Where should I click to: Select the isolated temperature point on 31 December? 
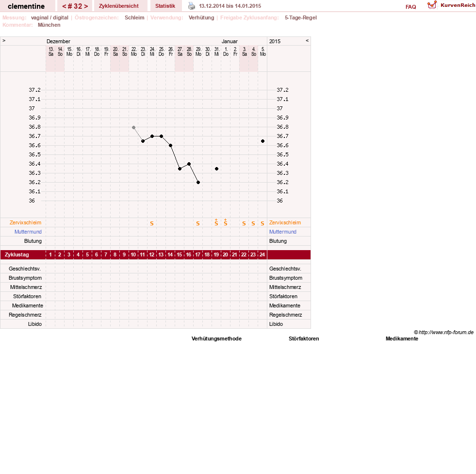216,169
